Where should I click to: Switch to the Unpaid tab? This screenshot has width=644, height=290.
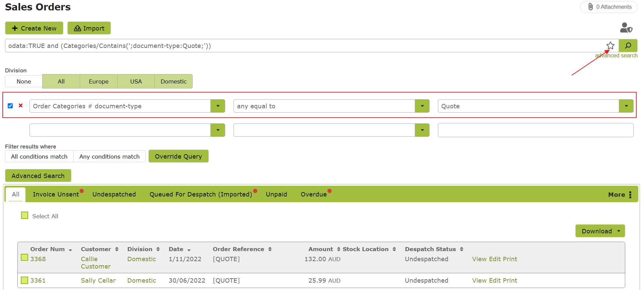coord(276,194)
